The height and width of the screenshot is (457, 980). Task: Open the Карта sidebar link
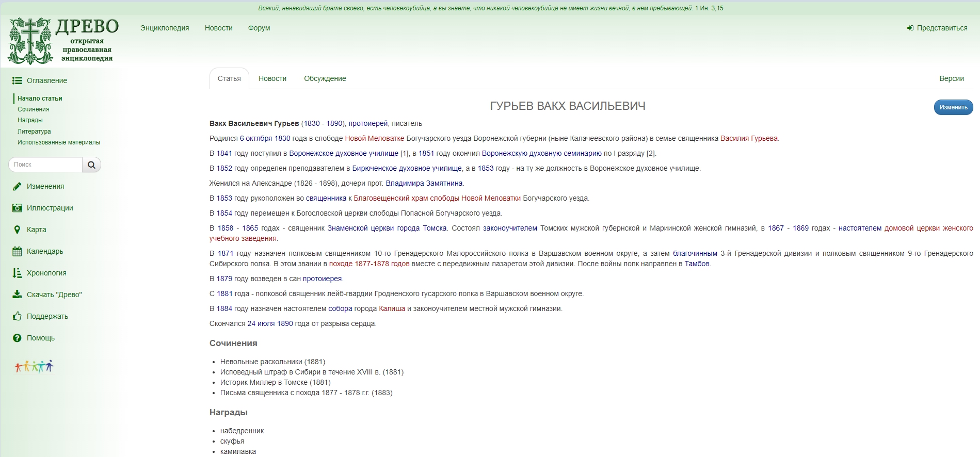[x=37, y=230]
